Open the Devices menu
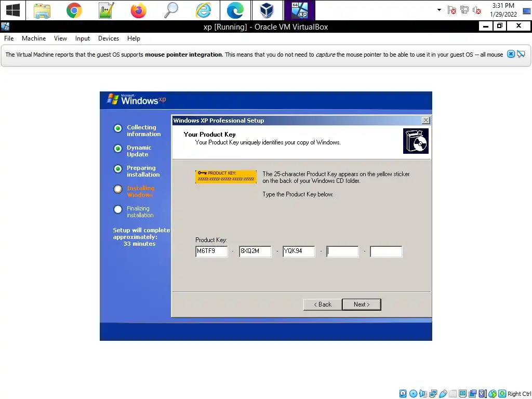The image size is (532, 399). point(109,38)
